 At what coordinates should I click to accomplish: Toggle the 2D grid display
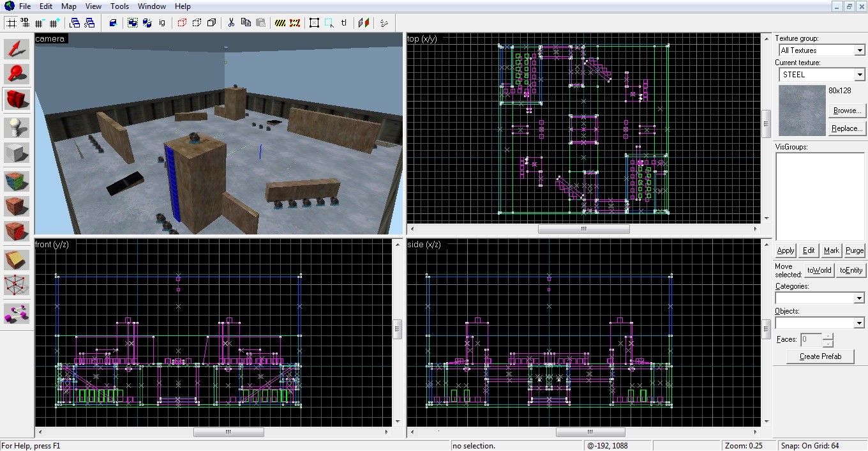[x=11, y=23]
